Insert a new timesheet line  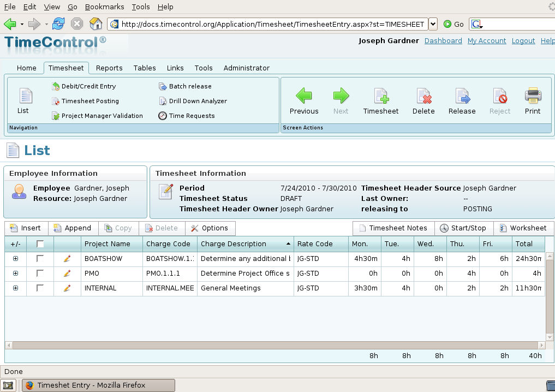(x=26, y=228)
